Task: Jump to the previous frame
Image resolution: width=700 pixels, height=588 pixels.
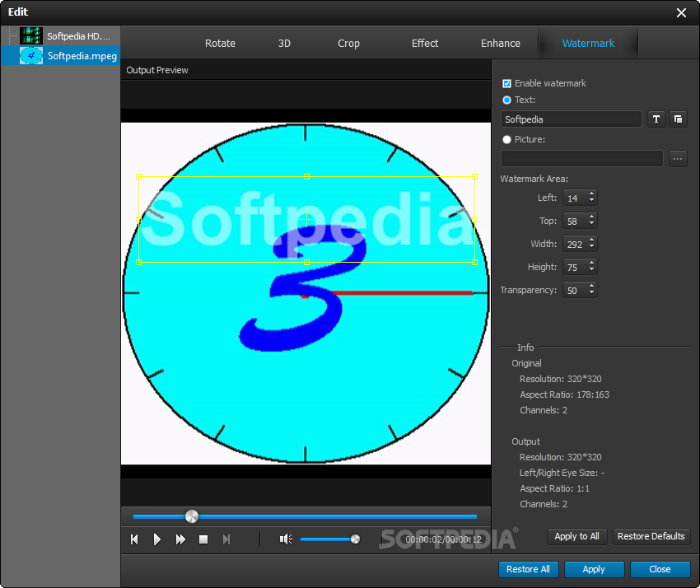Action: (134, 539)
